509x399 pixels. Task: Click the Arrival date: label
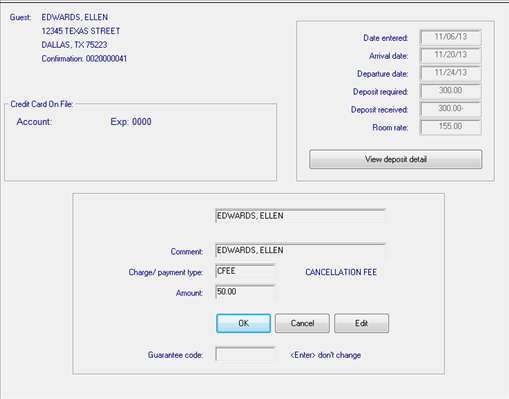coord(388,56)
